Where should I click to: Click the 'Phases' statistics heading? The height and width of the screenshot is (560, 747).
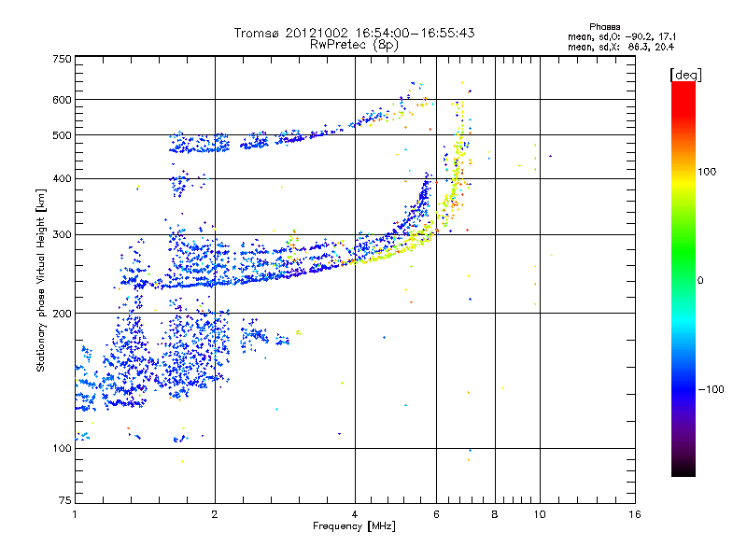click(604, 27)
